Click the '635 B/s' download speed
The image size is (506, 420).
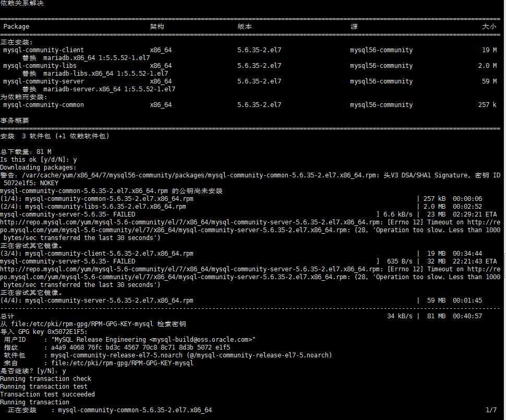pyautogui.click(x=400, y=261)
